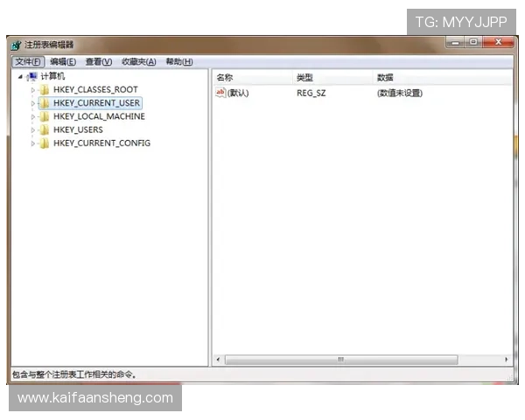Select HKEY_CLASSES_ROOT key label
The height and width of the screenshot is (420, 525).
pyautogui.click(x=95, y=90)
